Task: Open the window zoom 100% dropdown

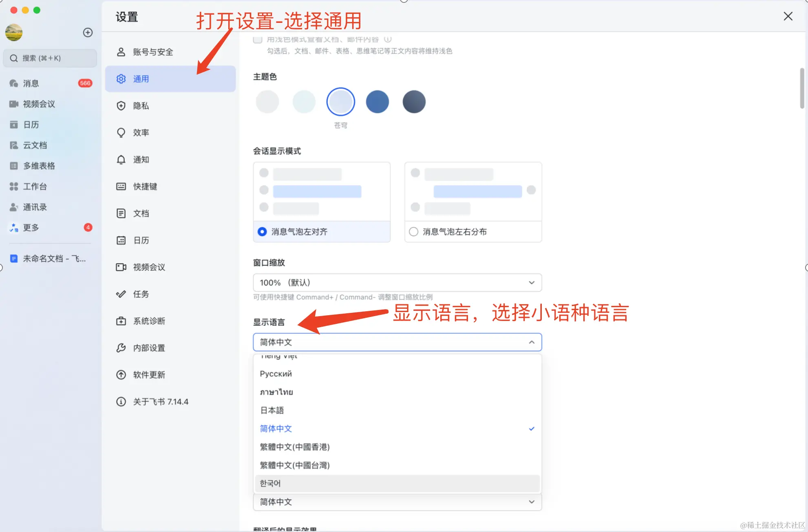Action: 397,283
